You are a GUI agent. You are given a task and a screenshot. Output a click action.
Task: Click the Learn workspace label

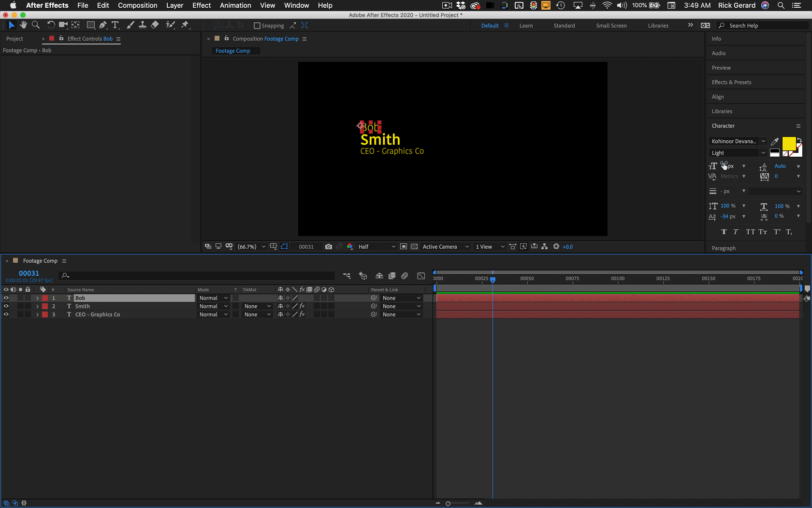pyautogui.click(x=526, y=25)
